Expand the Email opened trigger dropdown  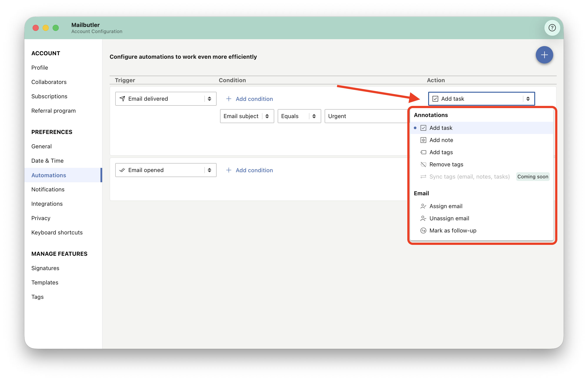pyautogui.click(x=166, y=170)
